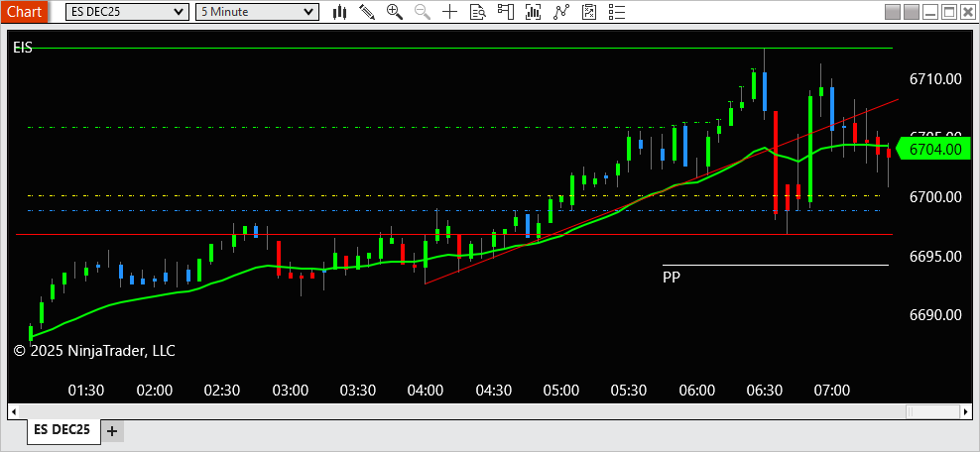Open the strategy performance icon

[x=589, y=11]
